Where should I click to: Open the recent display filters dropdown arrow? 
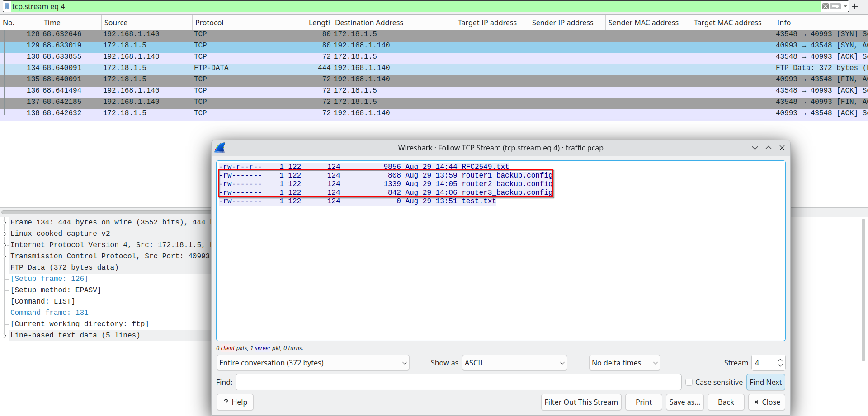845,6
